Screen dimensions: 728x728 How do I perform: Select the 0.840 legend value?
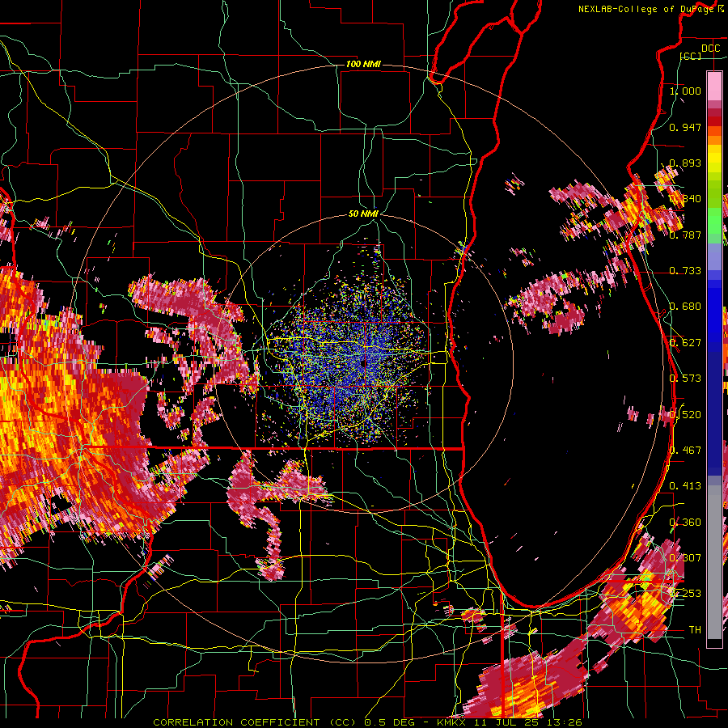(x=685, y=199)
